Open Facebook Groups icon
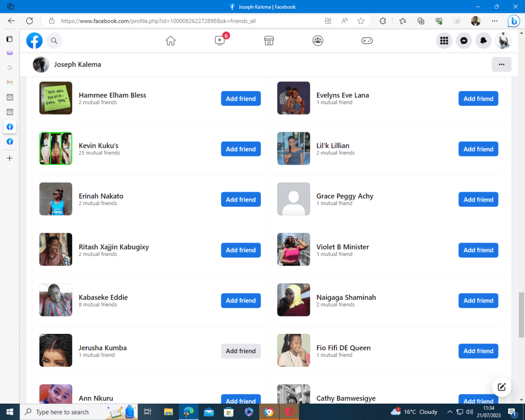Image resolution: width=525 pixels, height=420 pixels. click(x=318, y=41)
